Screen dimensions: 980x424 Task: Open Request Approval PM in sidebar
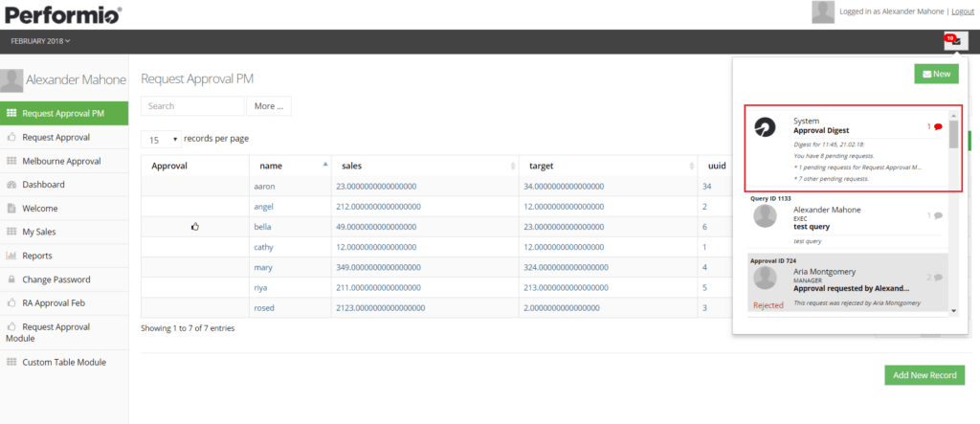pos(64,113)
